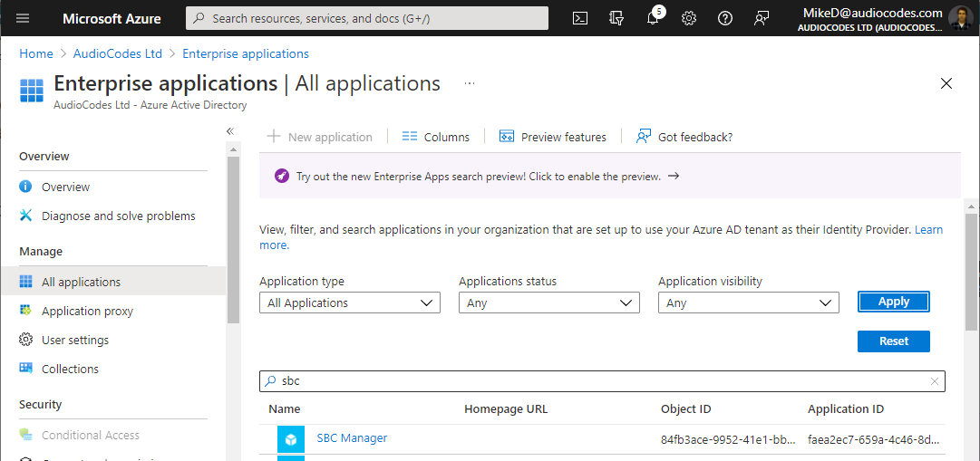Open the Directories and subscriptions filter
The image size is (980, 461).
pyautogui.click(x=617, y=18)
